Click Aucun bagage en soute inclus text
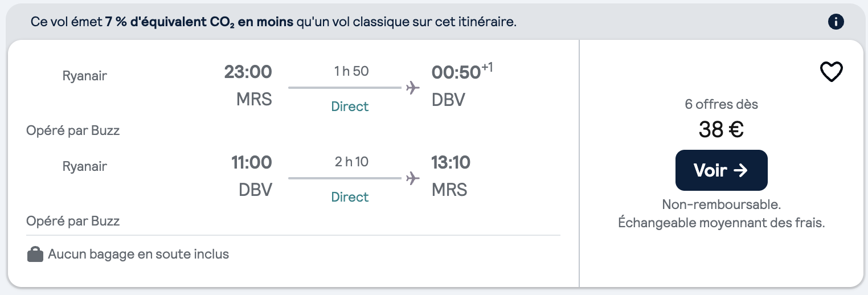This screenshot has height=295, width=868. (138, 254)
